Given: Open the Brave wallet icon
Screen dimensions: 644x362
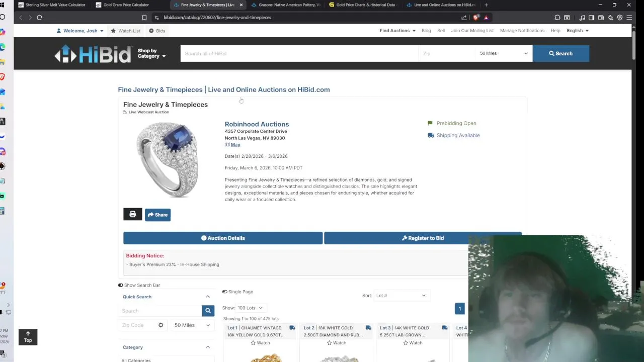Looking at the screenshot, I should click(601, 18).
